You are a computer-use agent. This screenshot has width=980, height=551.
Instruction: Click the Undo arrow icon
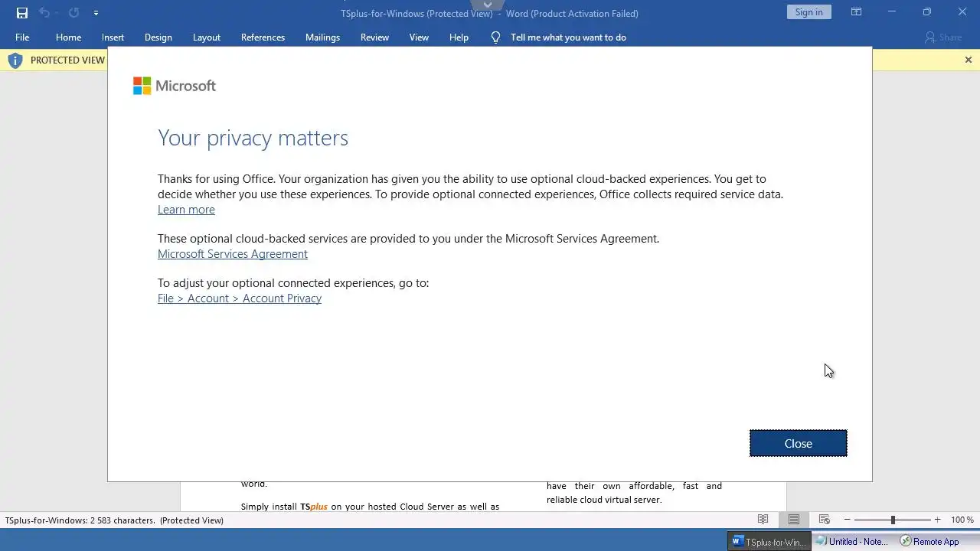click(44, 13)
